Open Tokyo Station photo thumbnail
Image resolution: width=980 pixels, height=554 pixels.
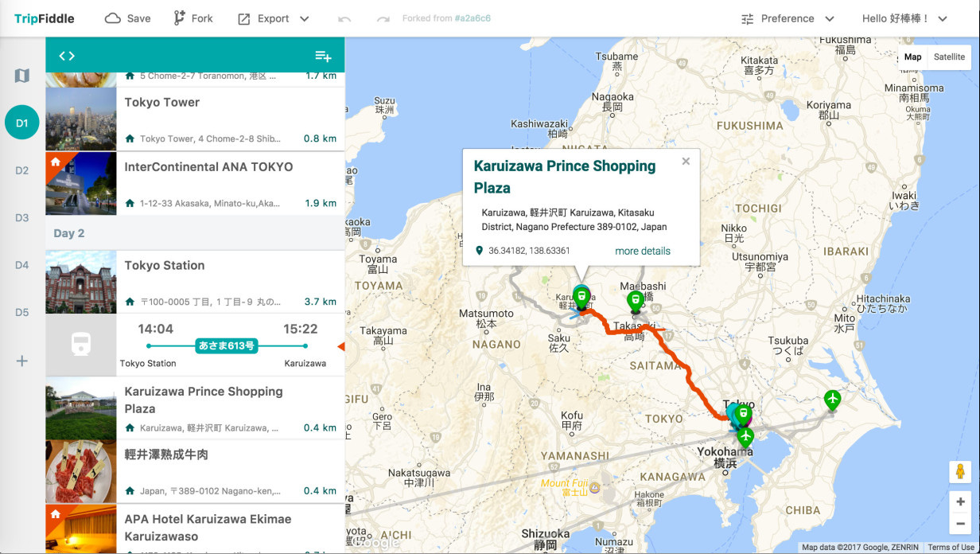[81, 283]
